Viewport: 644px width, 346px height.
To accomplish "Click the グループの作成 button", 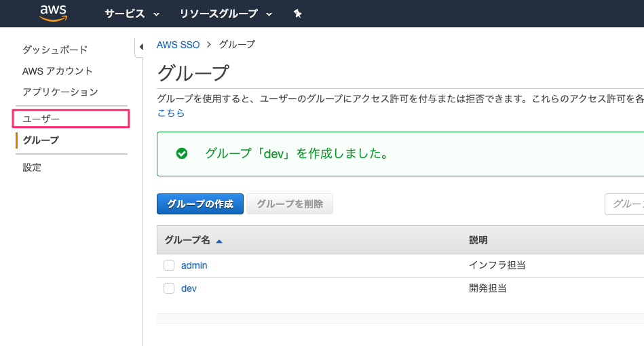I will pos(200,204).
